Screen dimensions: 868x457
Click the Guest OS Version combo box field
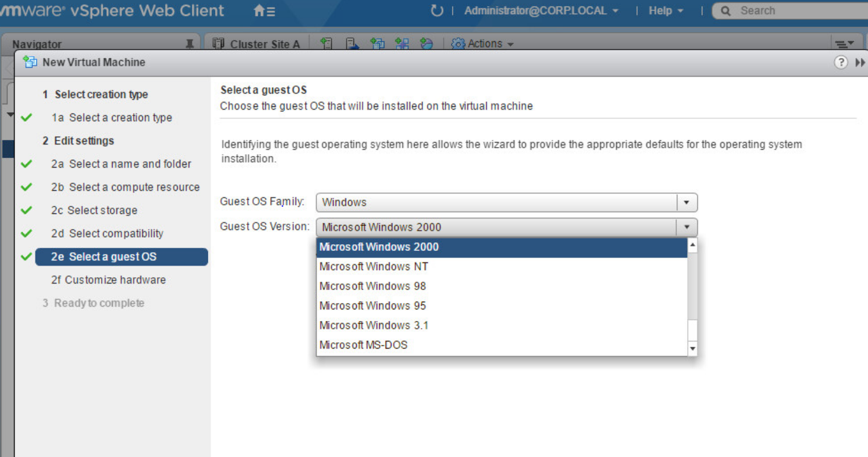click(x=507, y=227)
